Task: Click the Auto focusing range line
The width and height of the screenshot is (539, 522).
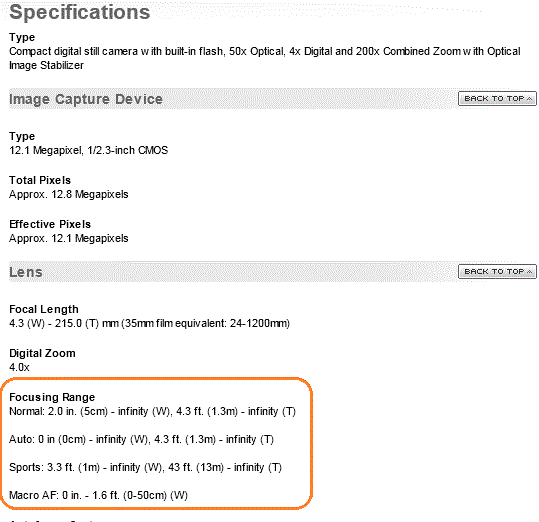Action: point(141,440)
